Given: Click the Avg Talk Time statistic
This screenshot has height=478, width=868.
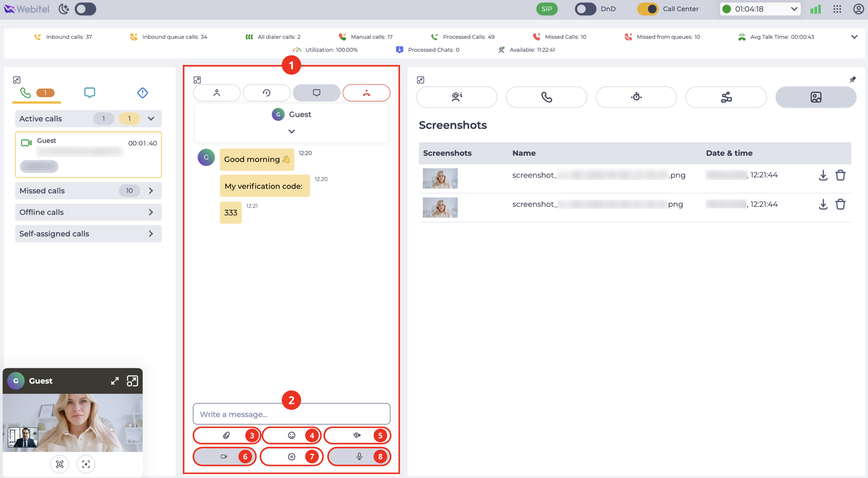Looking at the screenshot, I should pos(776,37).
